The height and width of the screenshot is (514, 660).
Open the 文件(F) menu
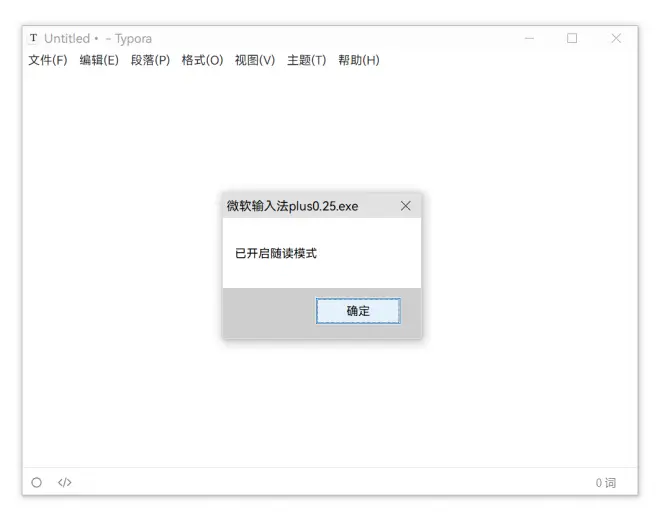coord(48,60)
